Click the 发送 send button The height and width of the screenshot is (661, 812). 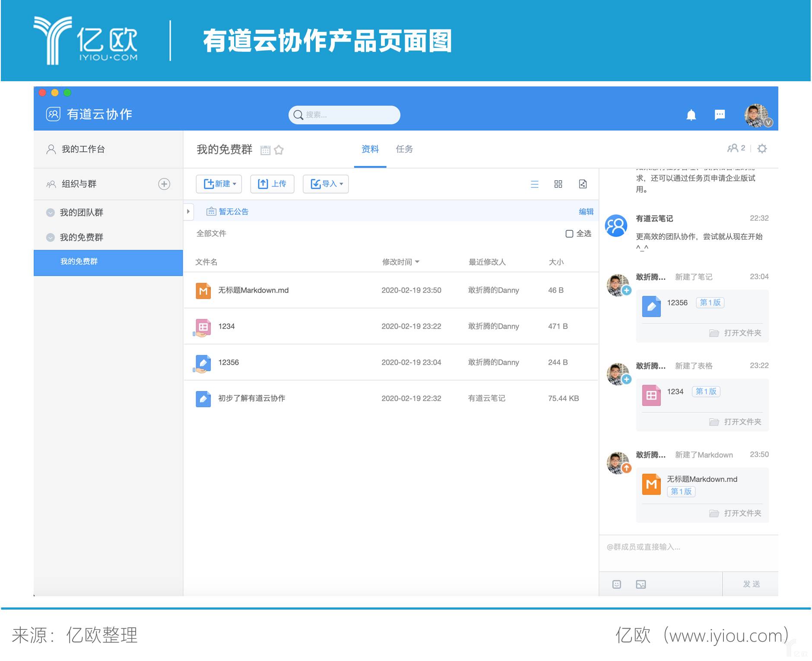[751, 584]
